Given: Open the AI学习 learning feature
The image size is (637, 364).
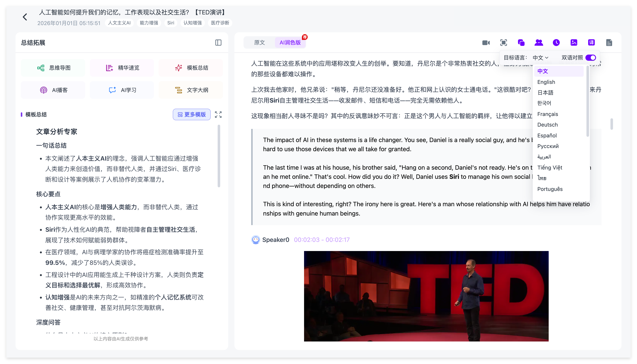Looking at the screenshot, I should click(122, 90).
